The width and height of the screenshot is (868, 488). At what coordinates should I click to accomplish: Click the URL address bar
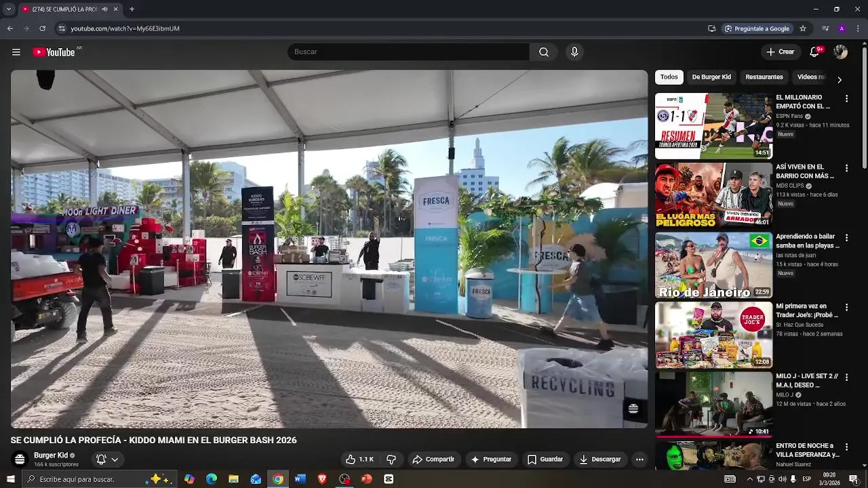click(380, 28)
